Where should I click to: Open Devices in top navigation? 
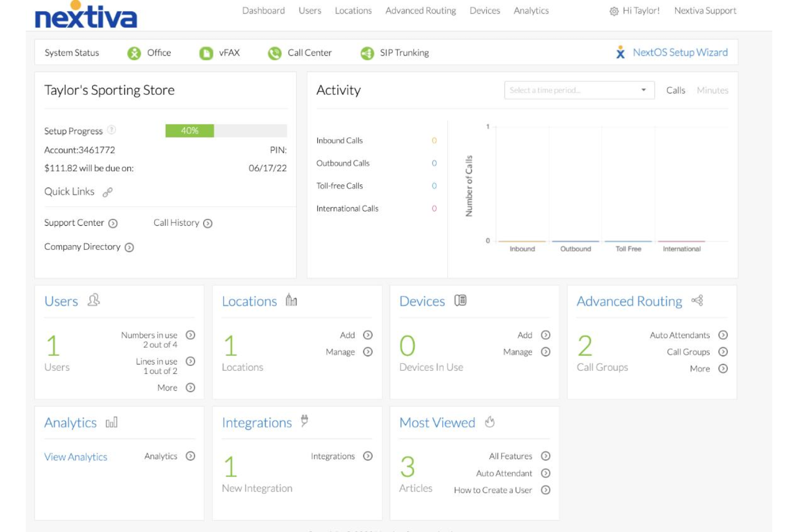point(485,11)
